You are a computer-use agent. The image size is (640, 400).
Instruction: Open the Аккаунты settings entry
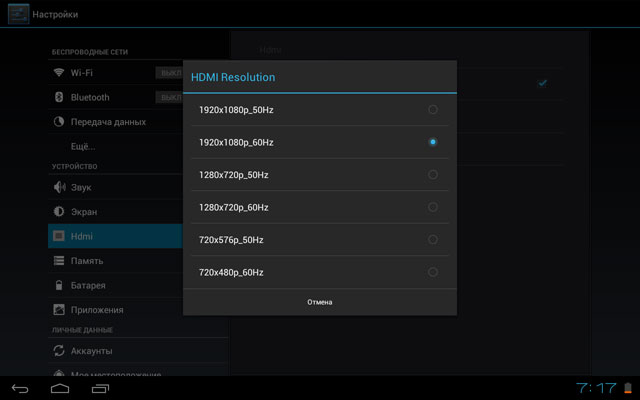coord(91,351)
